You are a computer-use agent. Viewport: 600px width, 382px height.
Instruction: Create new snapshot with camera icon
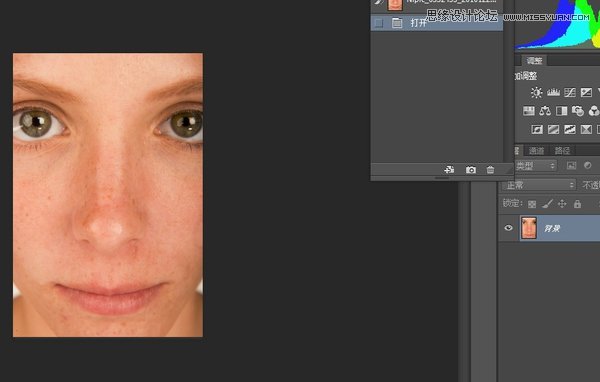point(471,170)
